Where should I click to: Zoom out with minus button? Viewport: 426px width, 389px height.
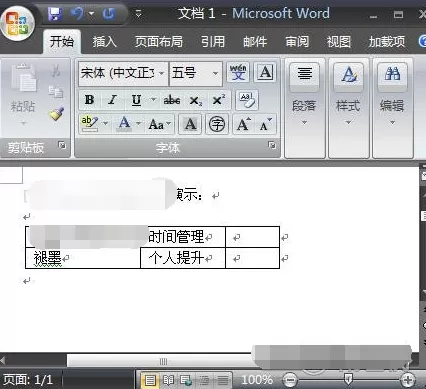(289, 380)
